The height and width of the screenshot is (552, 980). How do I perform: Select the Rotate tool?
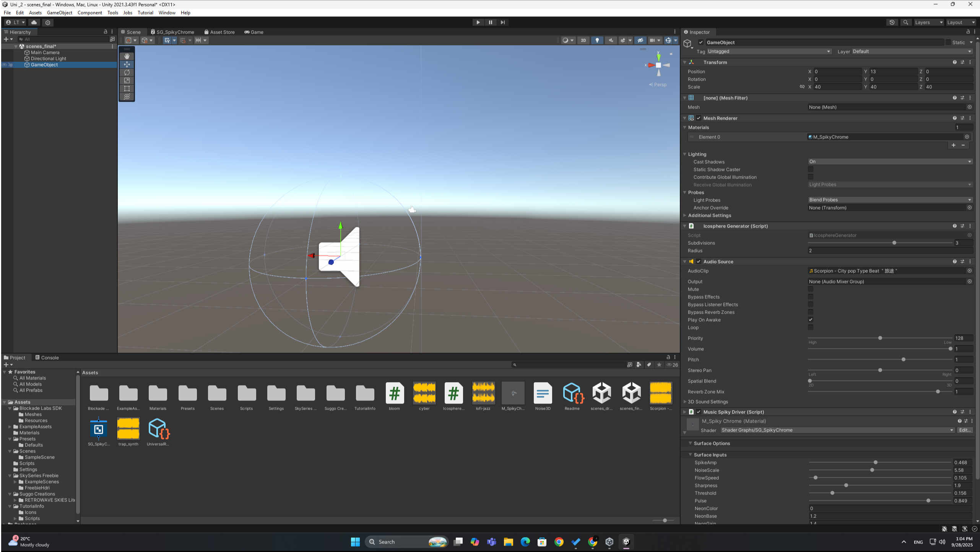(x=127, y=72)
